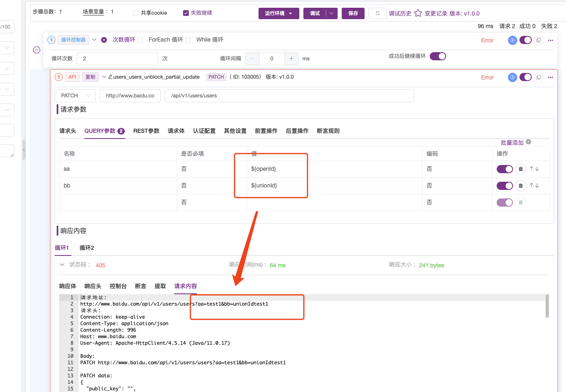Enable the 共享cookie checkbox

pos(135,13)
